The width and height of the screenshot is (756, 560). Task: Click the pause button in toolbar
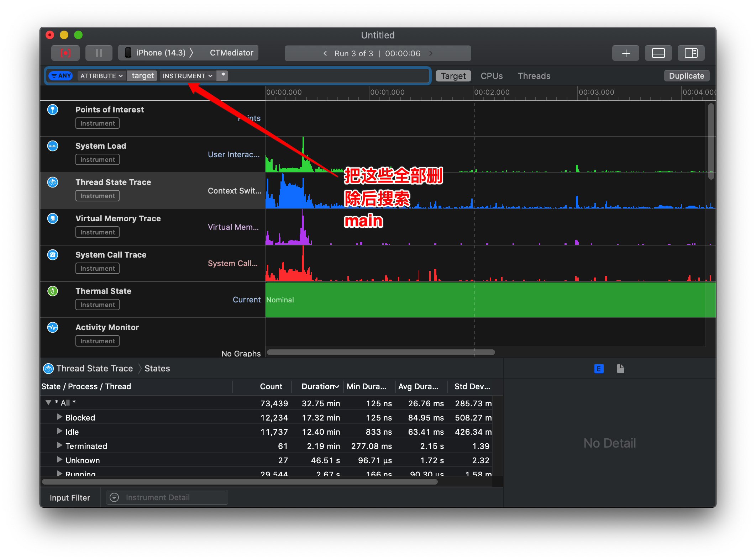pyautogui.click(x=99, y=53)
